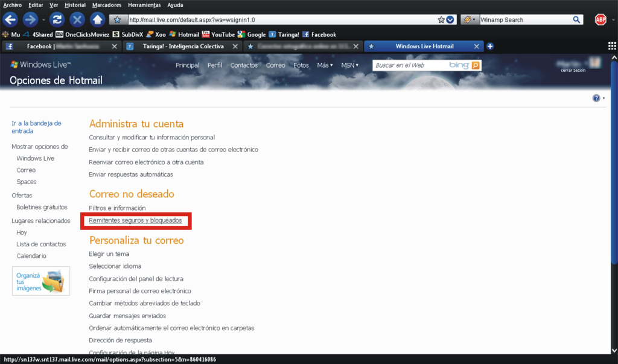This screenshot has height=364, width=618.
Task: Open the Adblock Plus ABP icon
Action: pyautogui.click(x=600, y=19)
